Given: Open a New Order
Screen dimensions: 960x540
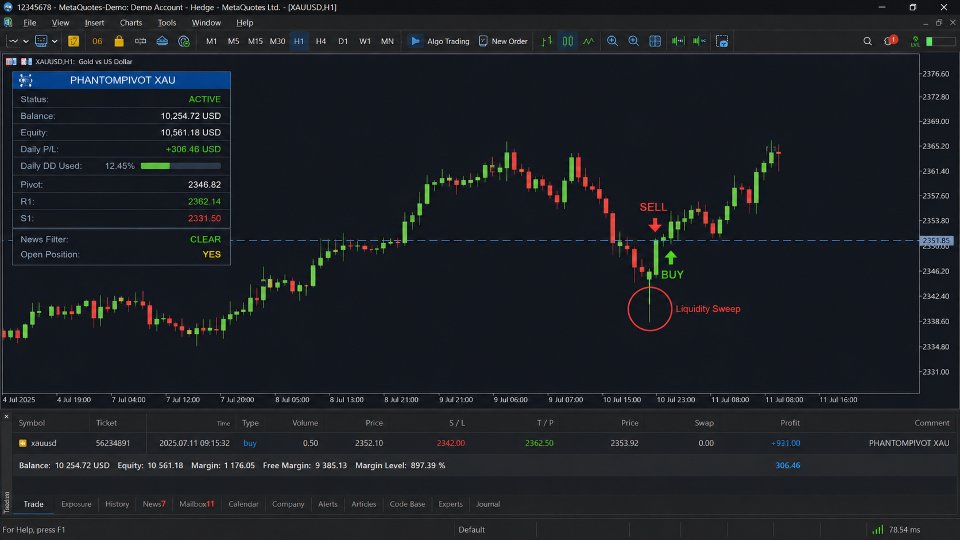Looking at the screenshot, I should pyautogui.click(x=503, y=41).
